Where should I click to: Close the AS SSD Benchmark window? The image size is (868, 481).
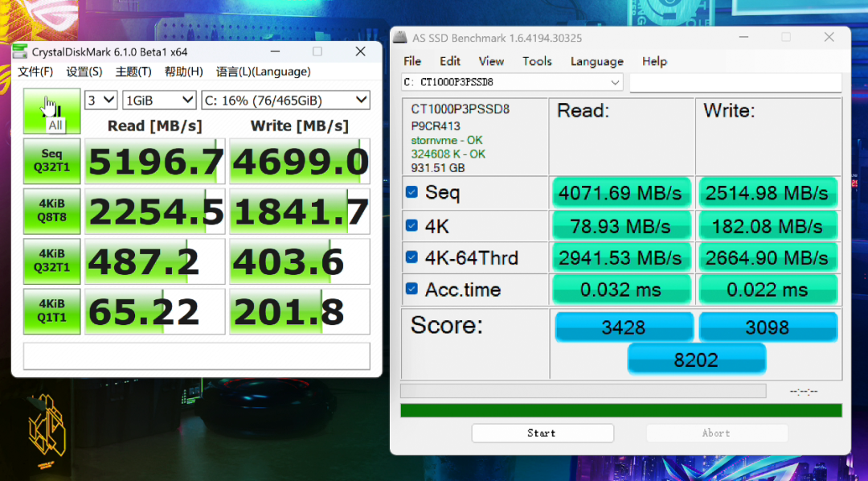pyautogui.click(x=829, y=37)
